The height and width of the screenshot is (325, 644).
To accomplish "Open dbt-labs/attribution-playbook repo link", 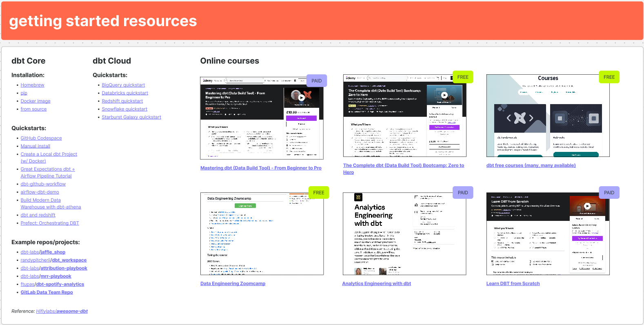I will pyautogui.click(x=54, y=268).
